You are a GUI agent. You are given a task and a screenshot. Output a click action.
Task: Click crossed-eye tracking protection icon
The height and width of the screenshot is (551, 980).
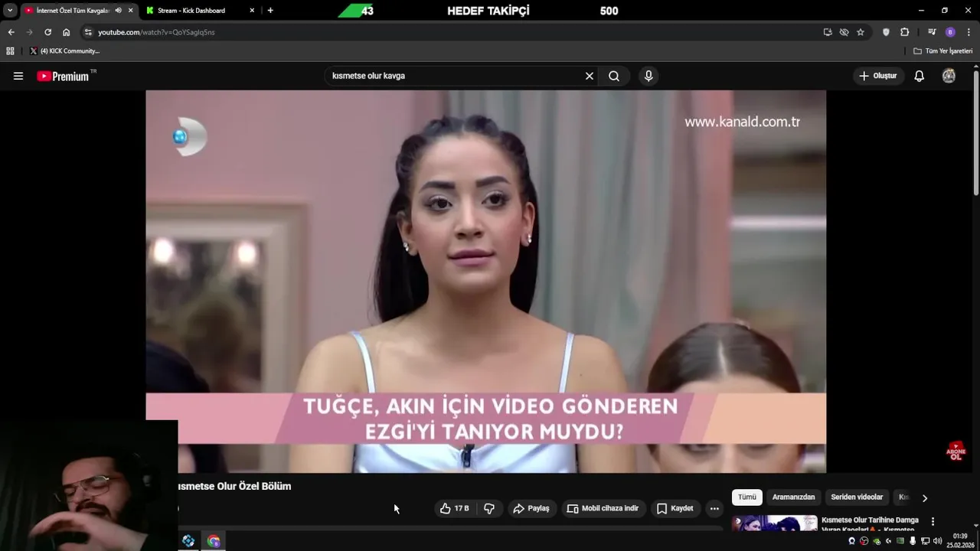point(844,32)
